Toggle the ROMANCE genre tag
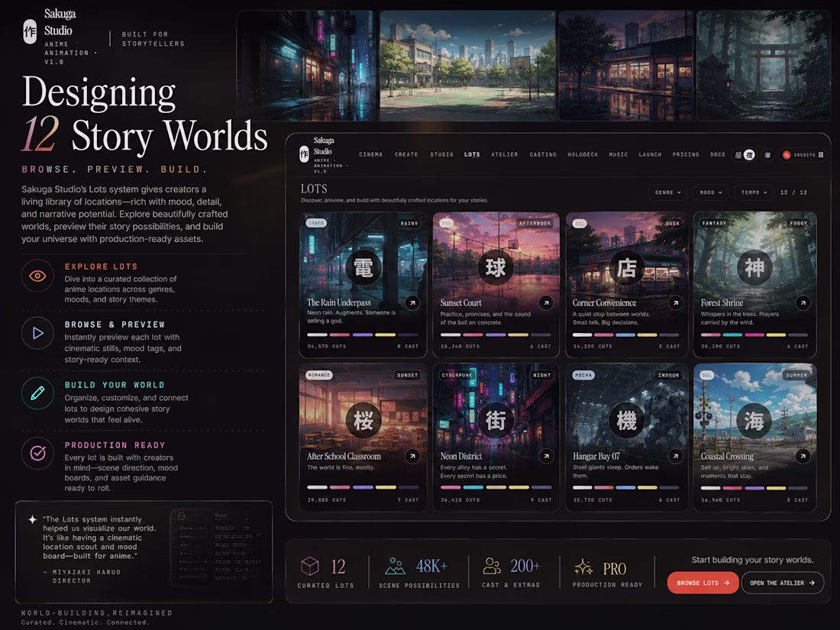Image resolution: width=840 pixels, height=630 pixels. [318, 375]
